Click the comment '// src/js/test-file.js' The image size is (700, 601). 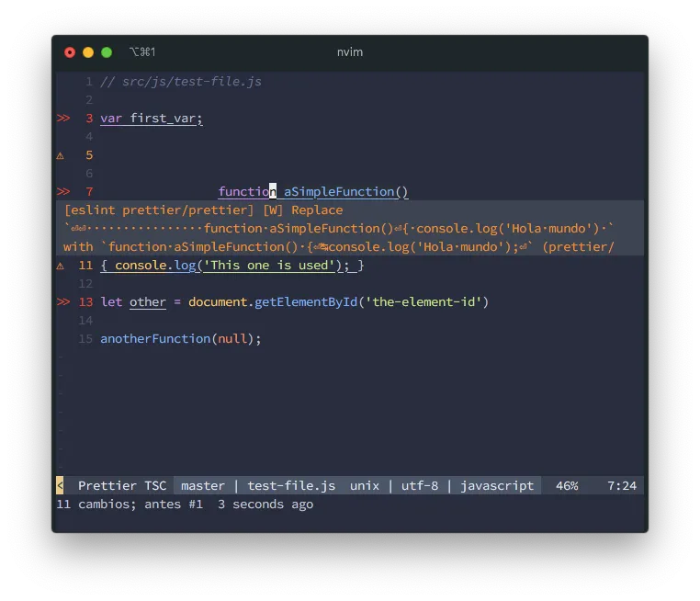coord(181,82)
